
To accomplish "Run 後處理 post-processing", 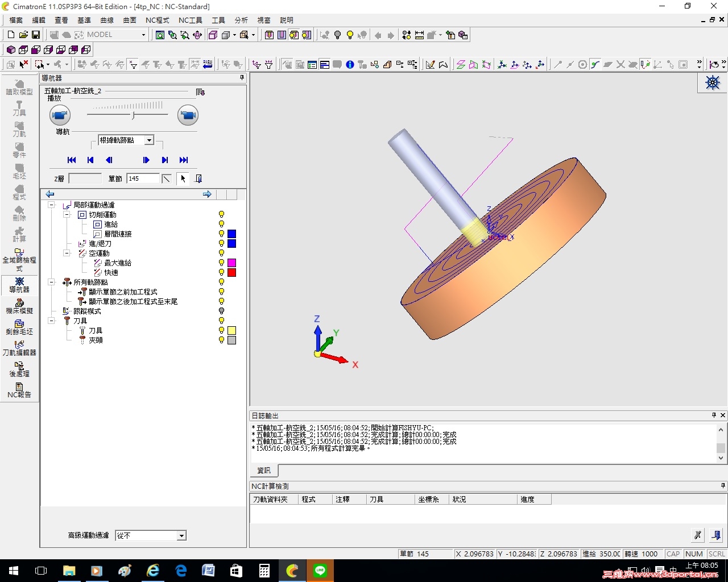I will 19,369.
